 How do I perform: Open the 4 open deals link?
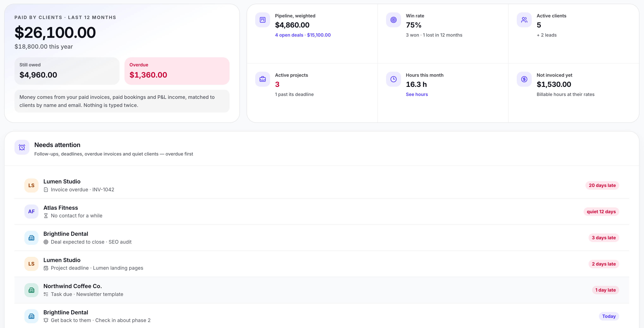[x=303, y=35]
